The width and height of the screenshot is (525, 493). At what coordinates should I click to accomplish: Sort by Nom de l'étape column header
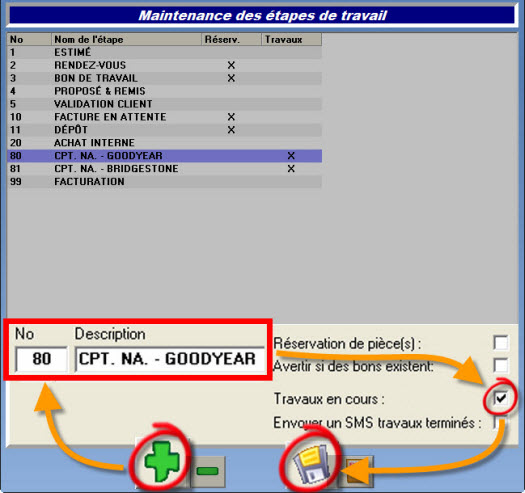pos(126,40)
